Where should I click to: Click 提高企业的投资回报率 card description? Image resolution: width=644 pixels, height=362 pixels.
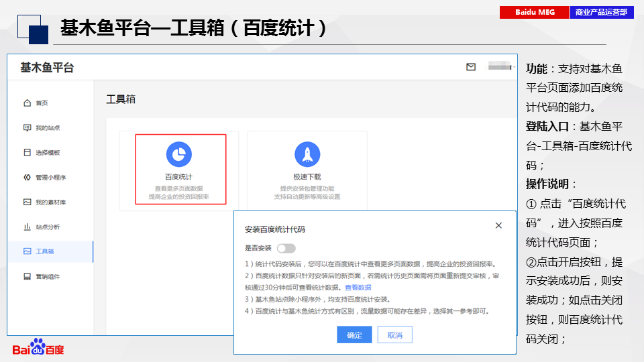(178, 196)
